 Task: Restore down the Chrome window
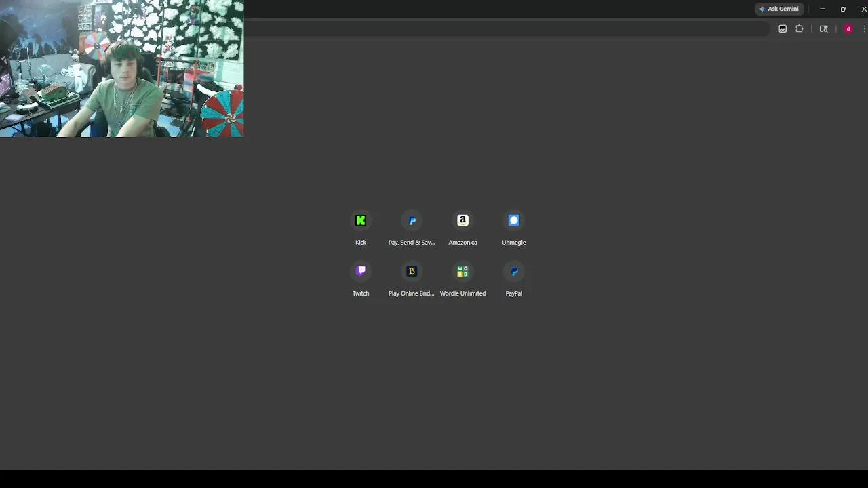pyautogui.click(x=843, y=9)
